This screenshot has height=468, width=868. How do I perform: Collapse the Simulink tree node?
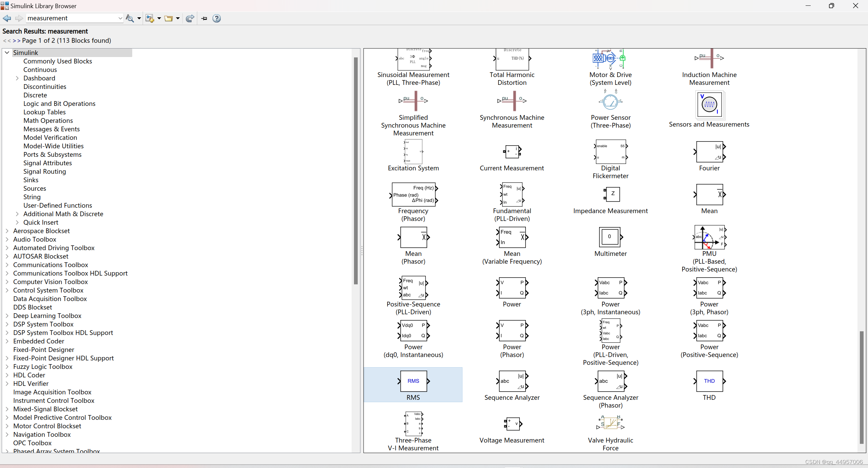[x=6, y=52]
